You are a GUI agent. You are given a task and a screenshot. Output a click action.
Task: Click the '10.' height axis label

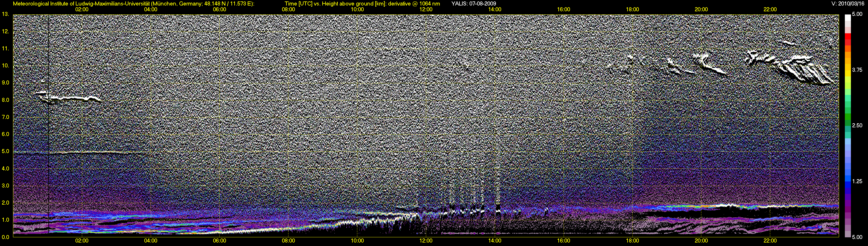pyautogui.click(x=5, y=65)
